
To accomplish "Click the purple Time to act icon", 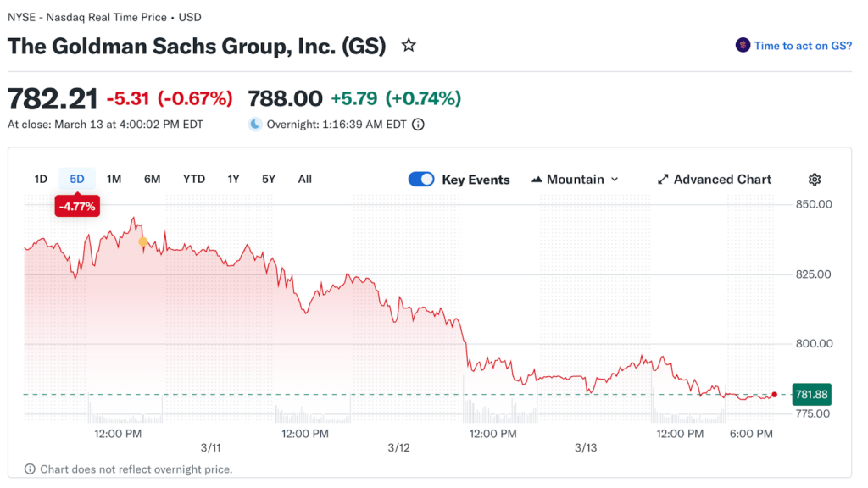I will [x=743, y=46].
